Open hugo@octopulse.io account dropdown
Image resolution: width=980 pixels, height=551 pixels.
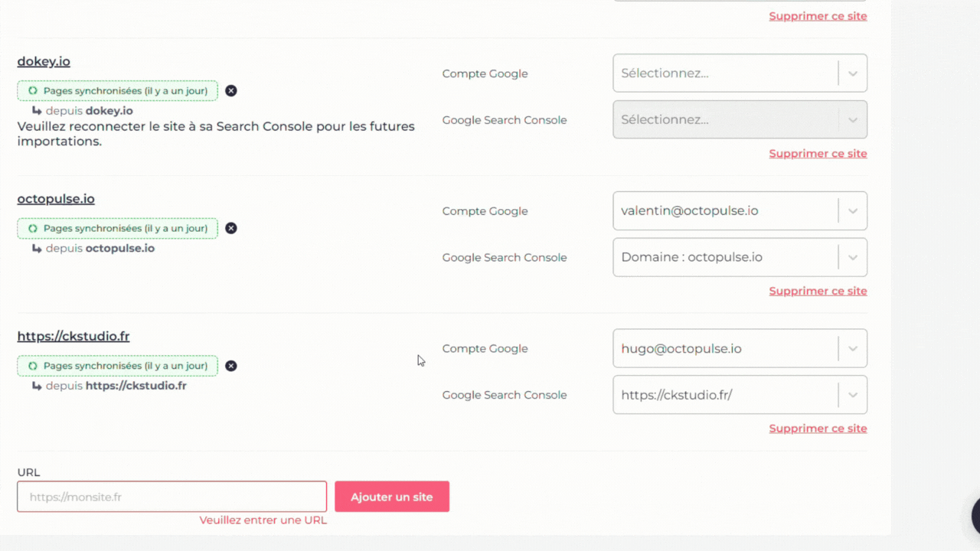coord(740,348)
